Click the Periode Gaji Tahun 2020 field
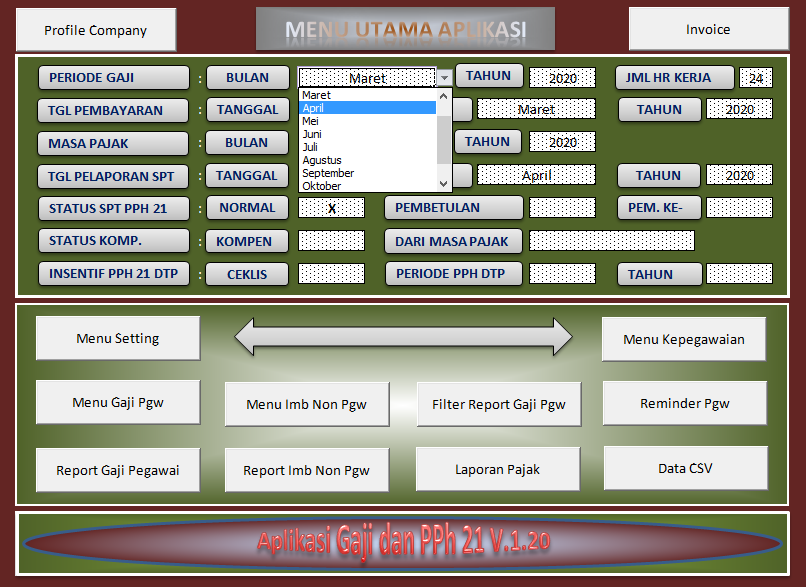 click(x=562, y=78)
